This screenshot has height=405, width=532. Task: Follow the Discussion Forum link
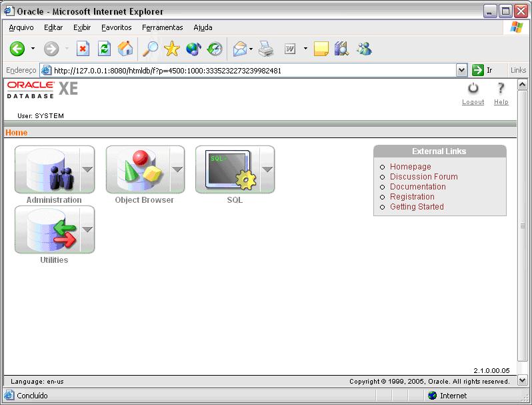(423, 177)
